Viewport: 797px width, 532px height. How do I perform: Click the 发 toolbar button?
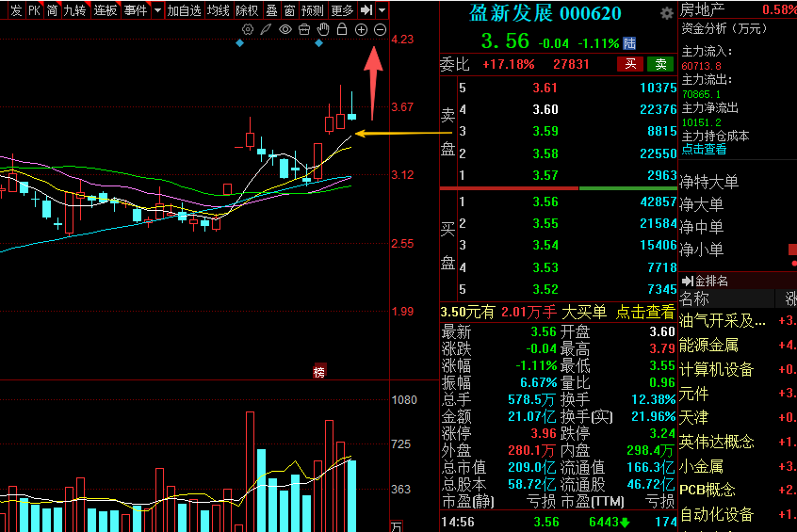[x=16, y=10]
